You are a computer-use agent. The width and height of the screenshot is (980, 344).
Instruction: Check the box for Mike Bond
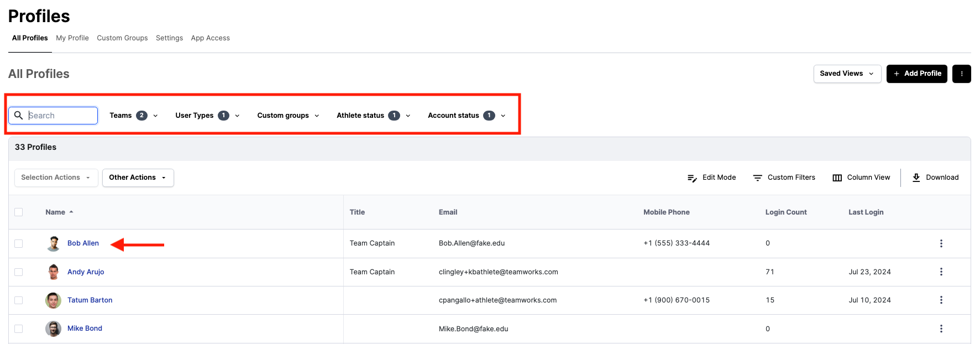[x=19, y=329]
